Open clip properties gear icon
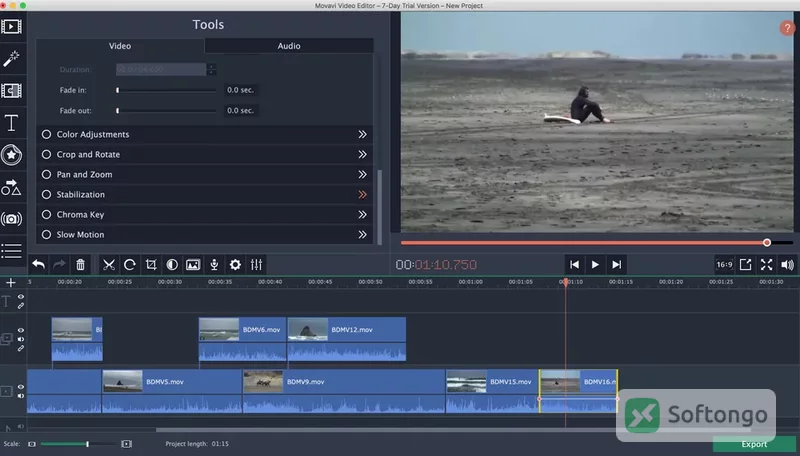Screen dimensions: 800x456 pos(235,264)
